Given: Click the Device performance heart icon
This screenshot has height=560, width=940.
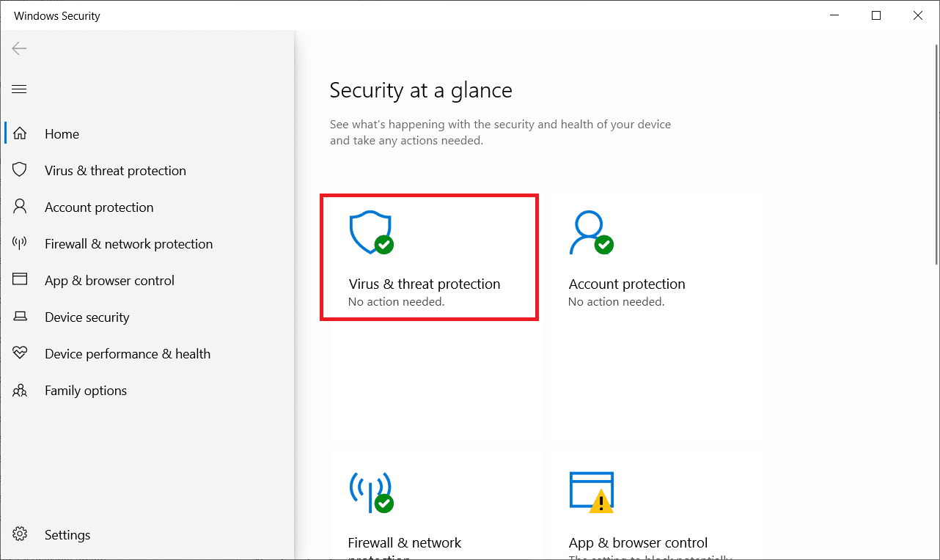Looking at the screenshot, I should point(20,353).
